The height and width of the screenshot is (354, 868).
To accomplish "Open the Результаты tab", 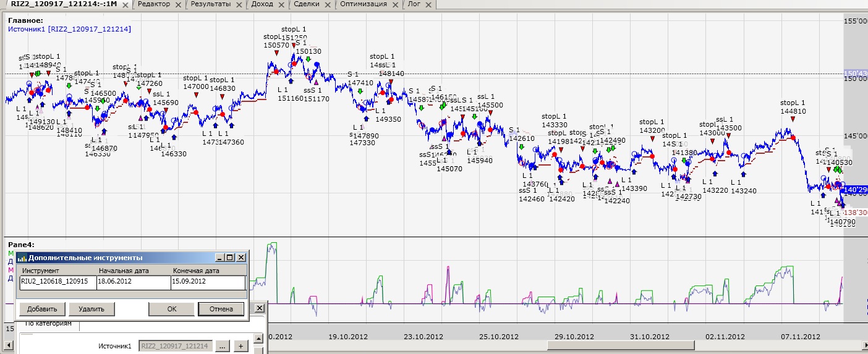I will coord(210,4).
